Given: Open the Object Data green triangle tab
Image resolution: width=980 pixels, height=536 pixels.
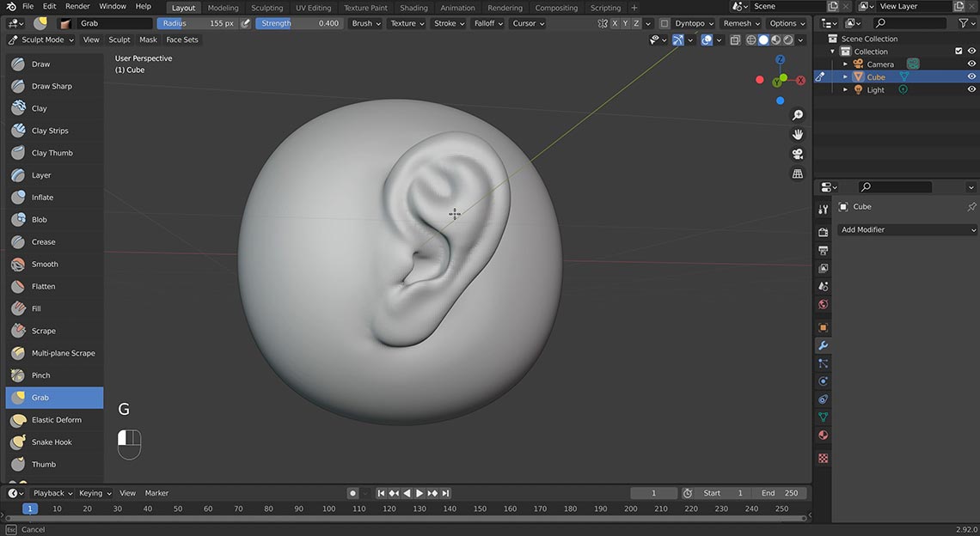Looking at the screenshot, I should pyautogui.click(x=824, y=417).
